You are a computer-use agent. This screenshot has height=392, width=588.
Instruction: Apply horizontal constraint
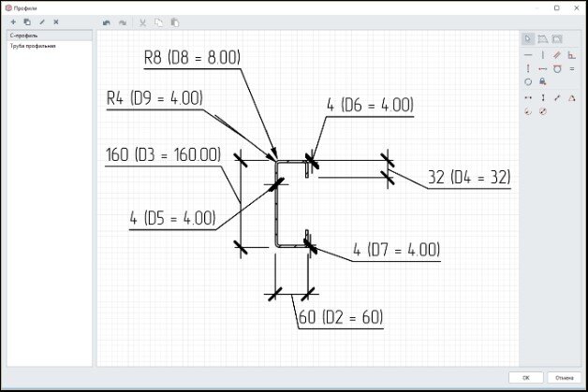click(528, 55)
